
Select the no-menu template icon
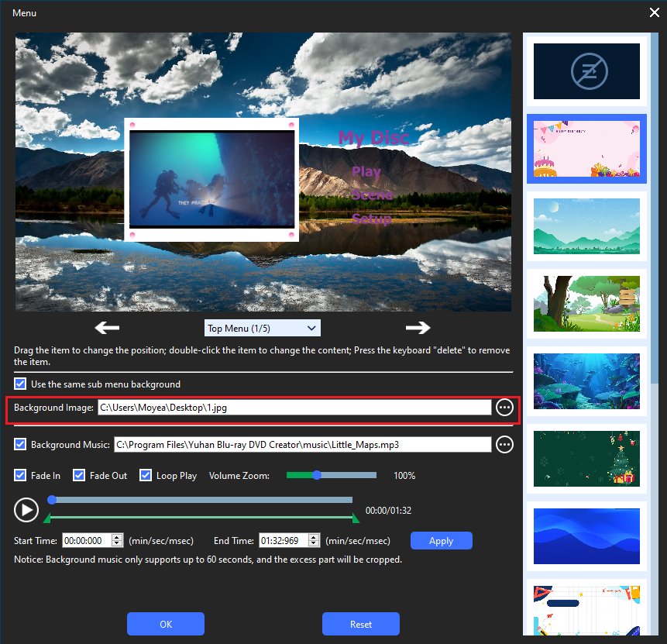tap(586, 72)
